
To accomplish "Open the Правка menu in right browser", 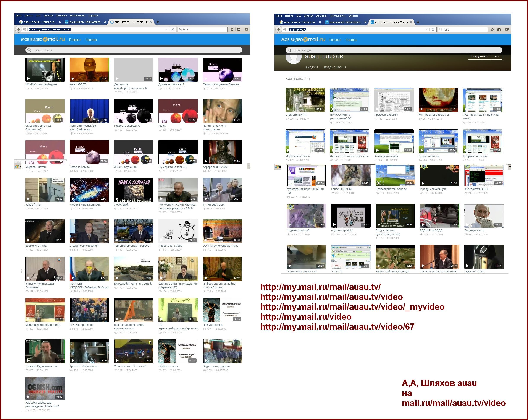I will tap(289, 16).
